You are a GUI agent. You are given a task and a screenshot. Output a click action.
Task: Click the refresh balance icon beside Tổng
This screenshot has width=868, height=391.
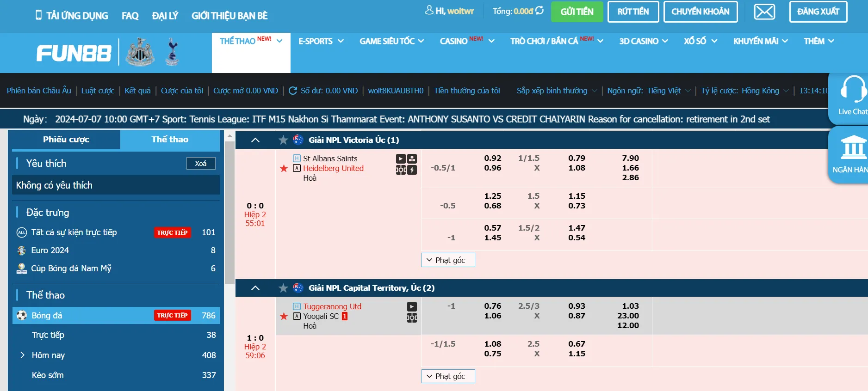coord(539,10)
